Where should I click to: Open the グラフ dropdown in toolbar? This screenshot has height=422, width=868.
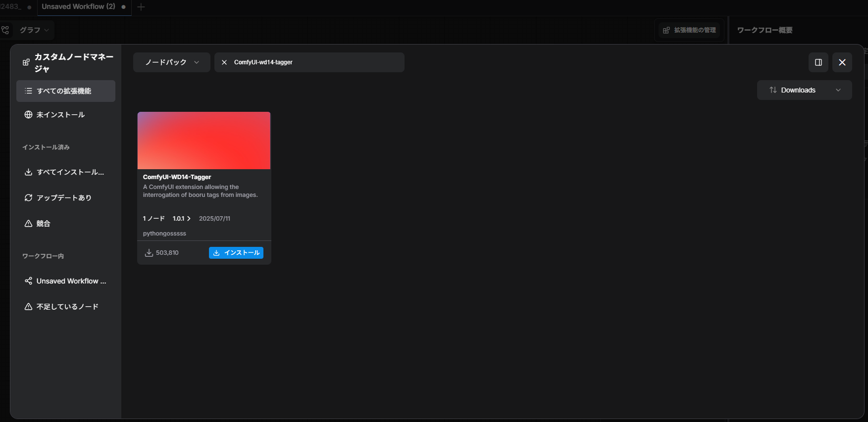pos(34,30)
